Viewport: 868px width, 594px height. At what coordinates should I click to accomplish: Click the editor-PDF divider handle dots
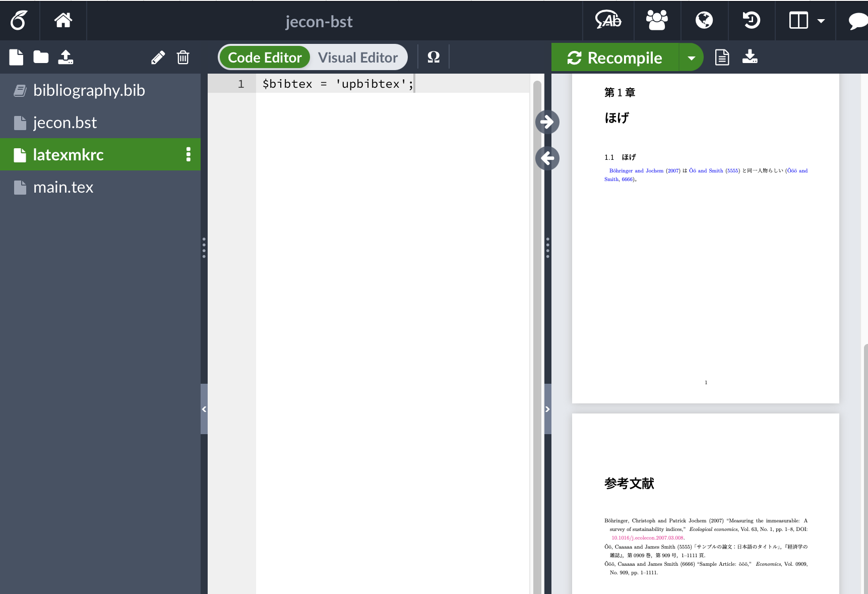[547, 248]
